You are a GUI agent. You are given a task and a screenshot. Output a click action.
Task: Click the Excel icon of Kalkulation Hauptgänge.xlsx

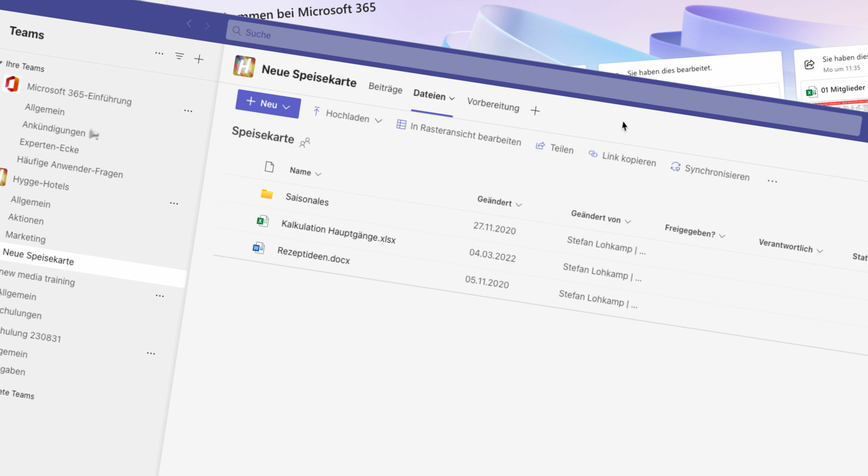(262, 221)
